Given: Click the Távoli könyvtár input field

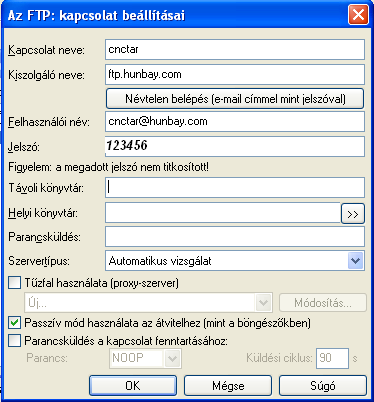Looking at the screenshot, I should point(235,188).
